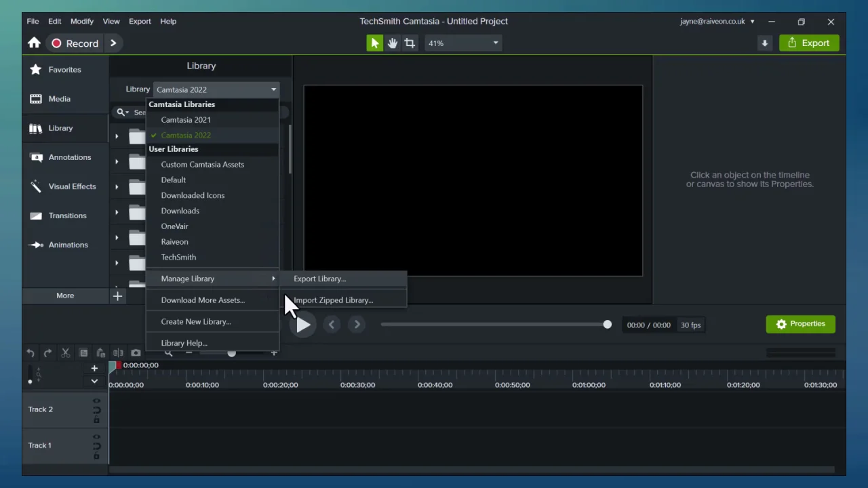
Task: Click the plus icon below library list
Action: pos(117,296)
